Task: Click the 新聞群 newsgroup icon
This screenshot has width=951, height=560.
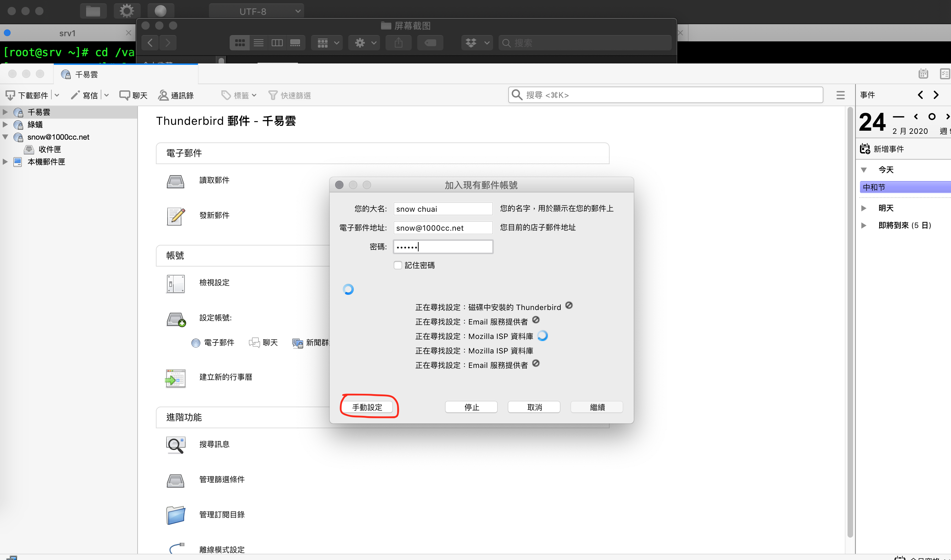Action: [x=298, y=343]
